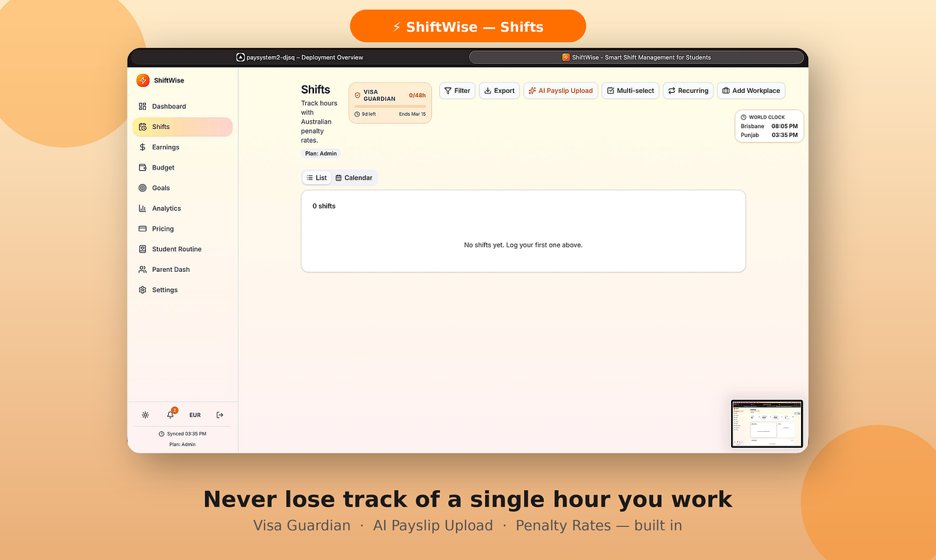936x560 pixels.
Task: Enable Multi-select mode
Action: point(630,91)
